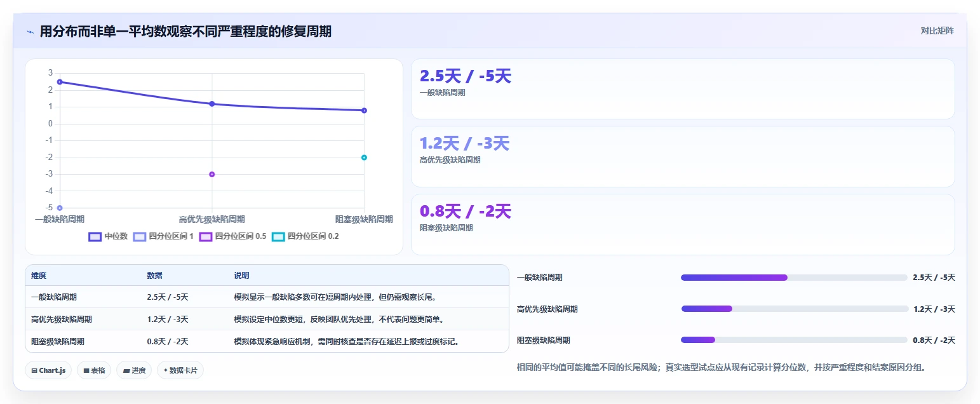Click table cell 阻塞级缺陷周期 in third row
Screen dimensions: 980x404
click(58, 342)
